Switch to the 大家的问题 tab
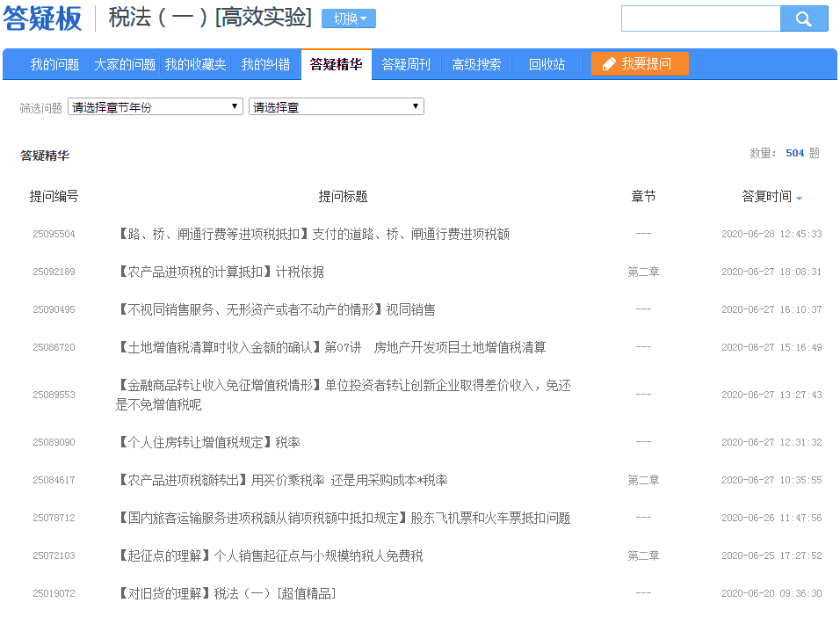Screen dimensions: 840x617 123,63
